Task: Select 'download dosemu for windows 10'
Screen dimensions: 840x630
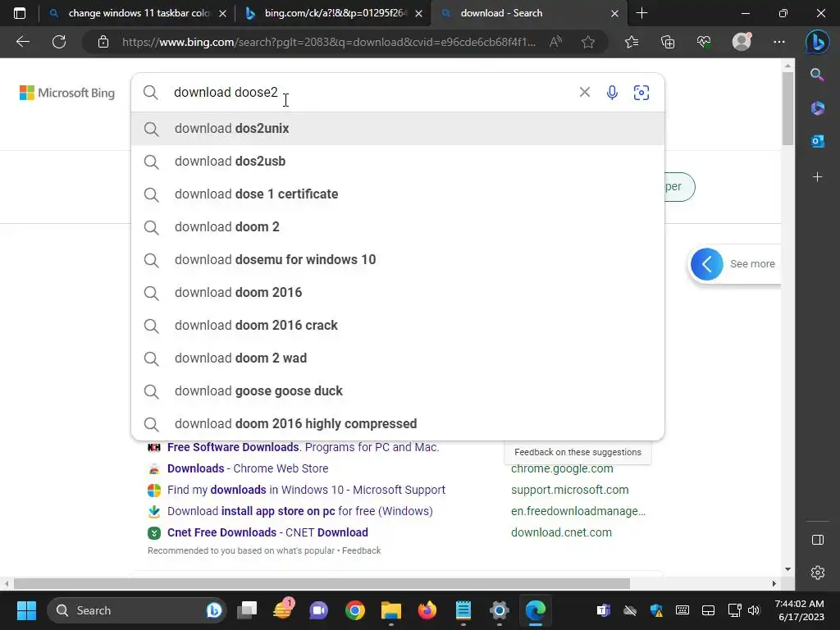Action: 398,260
